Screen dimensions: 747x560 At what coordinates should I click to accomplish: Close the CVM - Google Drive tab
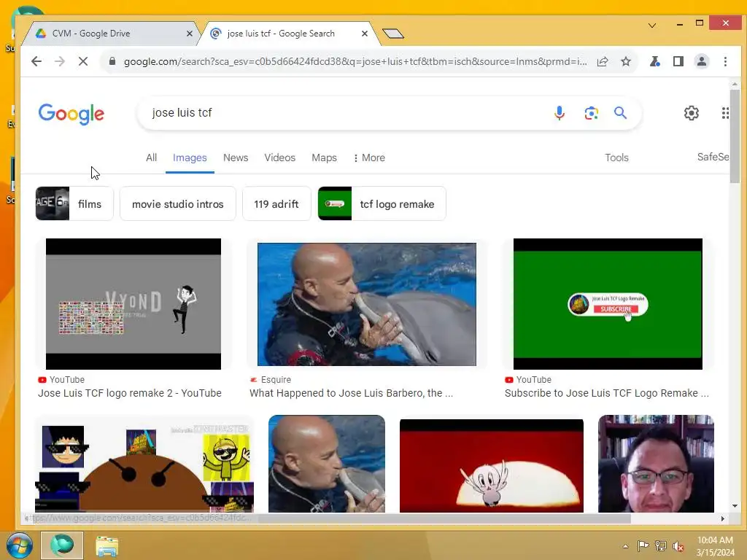[190, 34]
